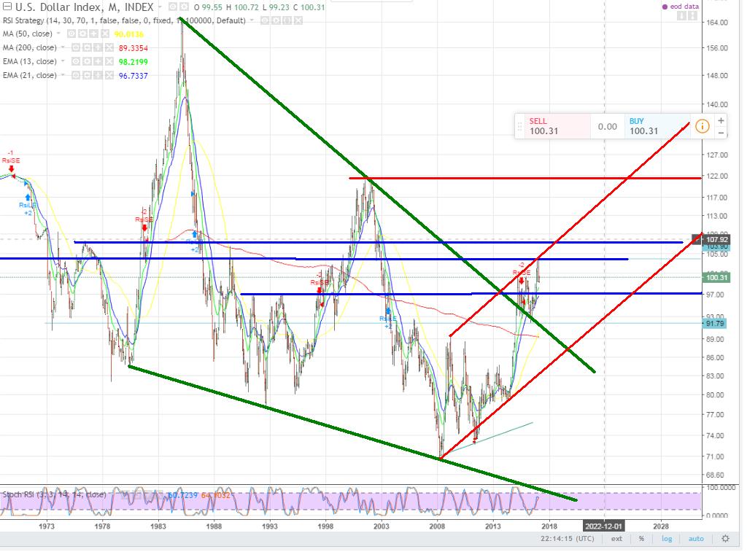Edit the 0.00 quantity field in trade panel
The width and height of the screenshot is (747, 560).
[608, 127]
